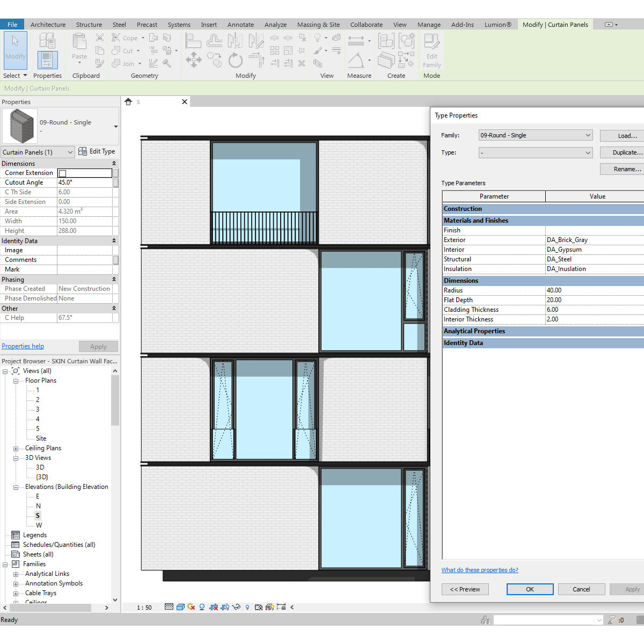644x644 pixels.
Task: Click the Measure angle tool icon
Action: tap(357, 60)
